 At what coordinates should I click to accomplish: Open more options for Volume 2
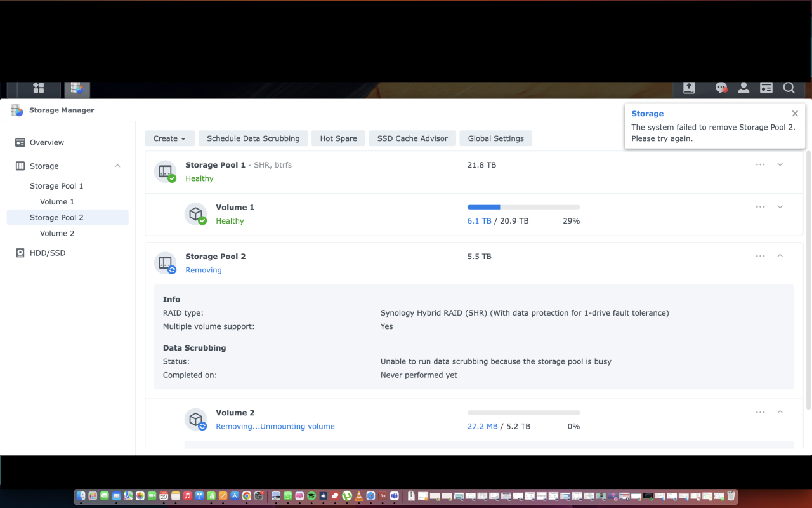pyautogui.click(x=760, y=412)
